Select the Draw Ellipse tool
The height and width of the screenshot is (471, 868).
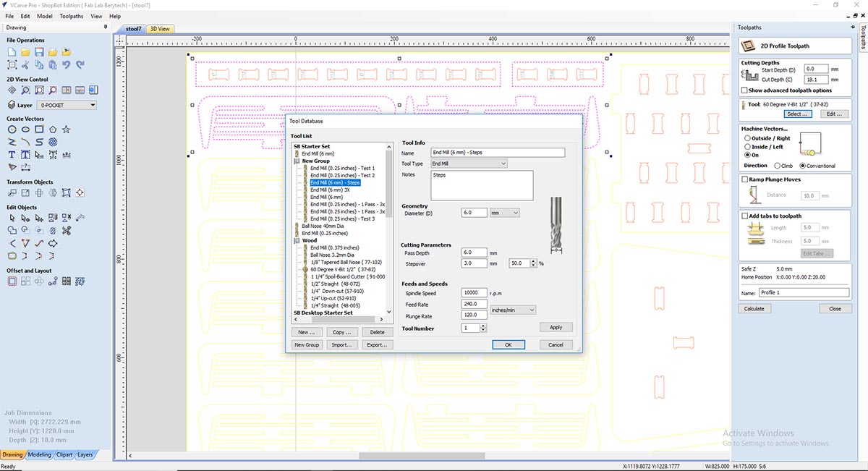pyautogui.click(x=25, y=130)
